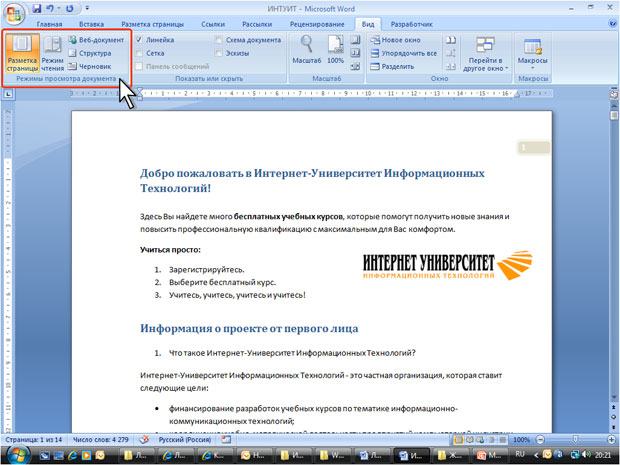The height and width of the screenshot is (465, 620).
Task: Select Draft view icon in status bar
Action: pyautogui.click(x=503, y=440)
